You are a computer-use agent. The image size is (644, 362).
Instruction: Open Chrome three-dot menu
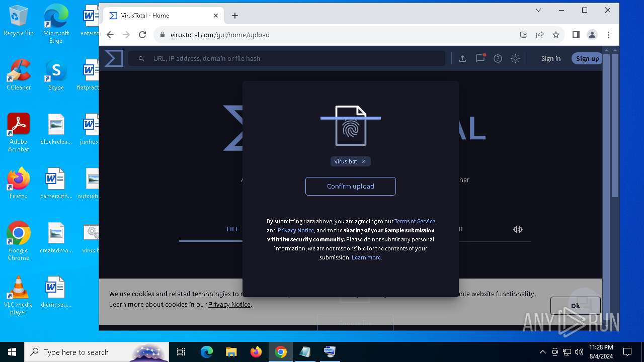608,35
